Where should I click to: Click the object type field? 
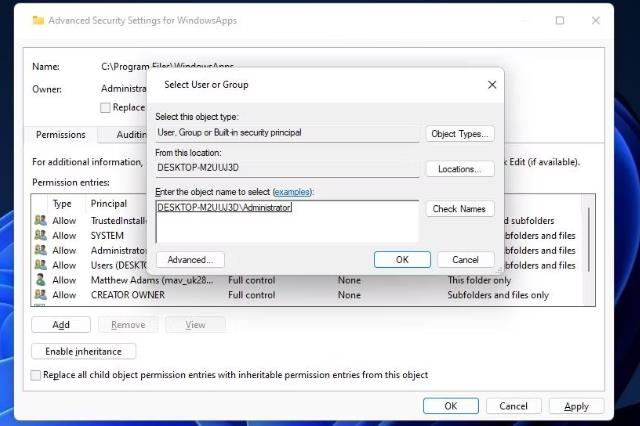(287, 133)
